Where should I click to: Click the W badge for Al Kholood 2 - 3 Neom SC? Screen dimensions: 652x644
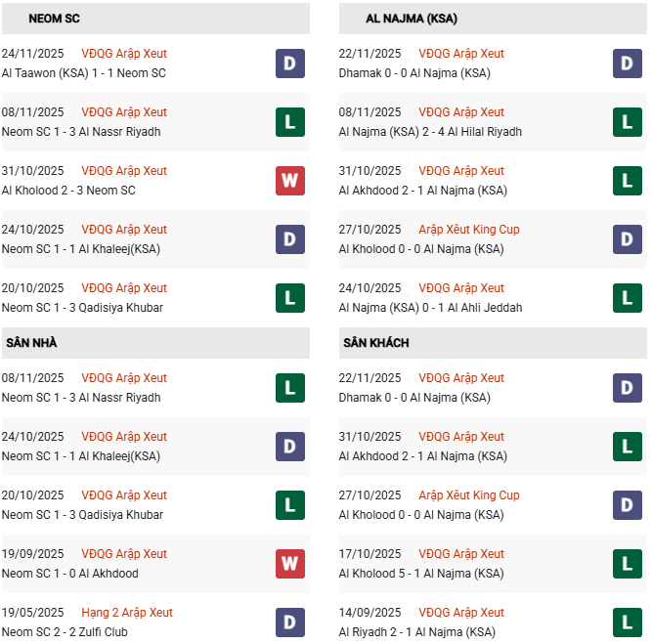pos(290,181)
